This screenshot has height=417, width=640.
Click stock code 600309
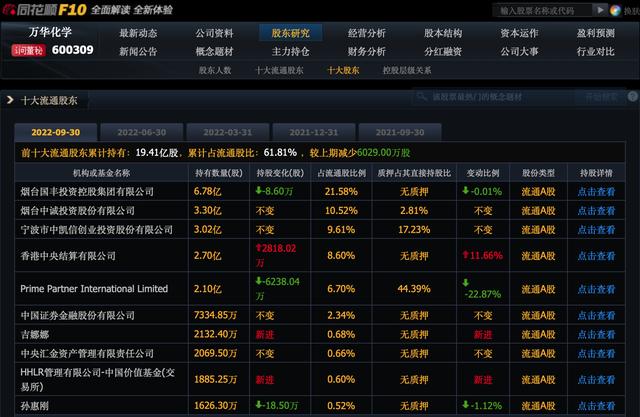tap(73, 50)
